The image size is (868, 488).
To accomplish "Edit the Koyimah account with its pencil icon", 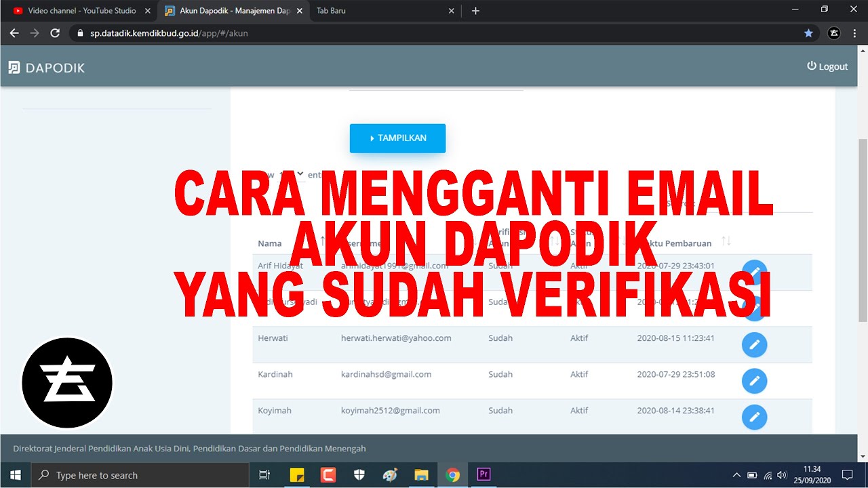I will [x=755, y=417].
